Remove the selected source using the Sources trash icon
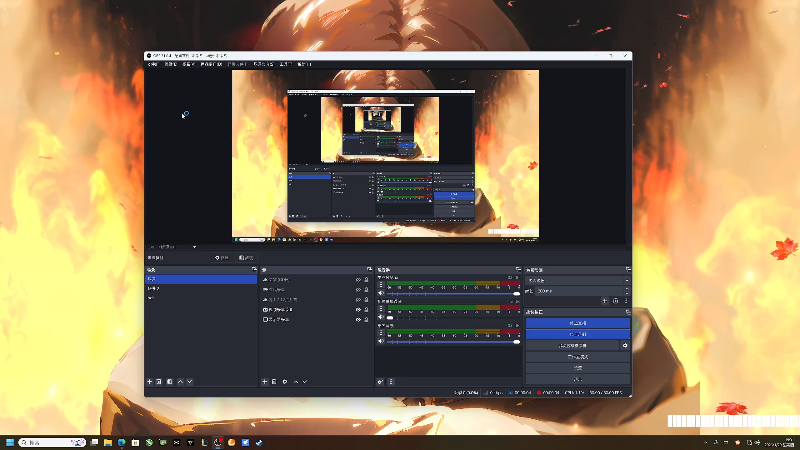The image size is (800, 450). 274,382
